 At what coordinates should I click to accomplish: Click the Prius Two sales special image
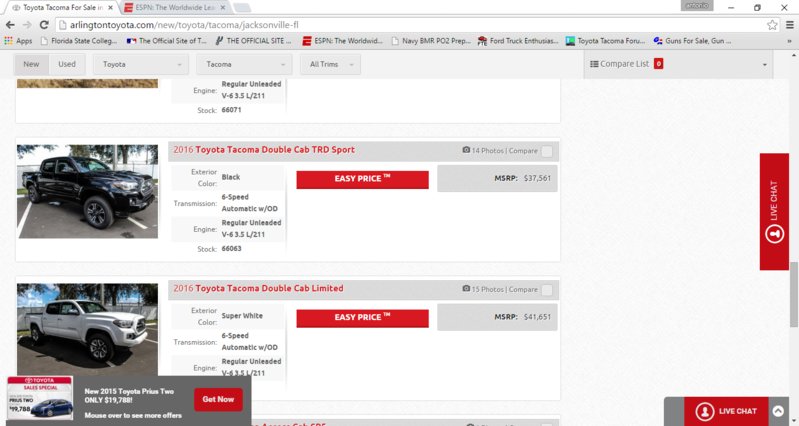(x=40, y=398)
